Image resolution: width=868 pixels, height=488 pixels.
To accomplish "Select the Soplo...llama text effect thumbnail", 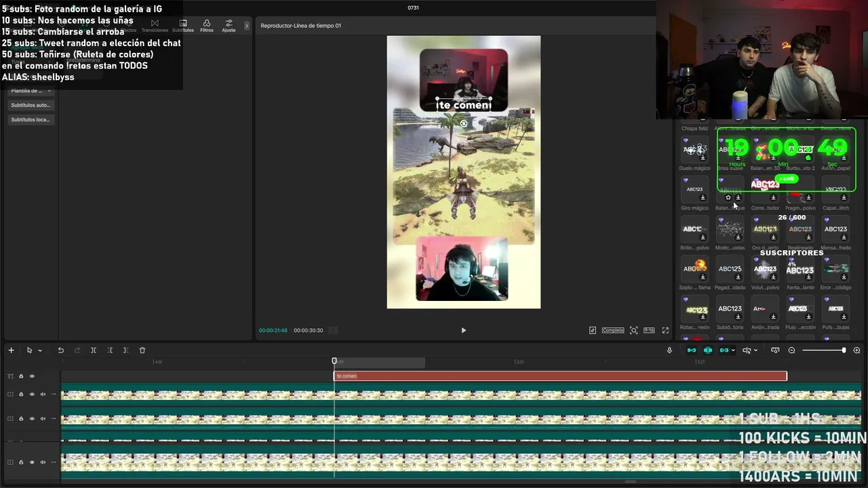I will point(695,270).
